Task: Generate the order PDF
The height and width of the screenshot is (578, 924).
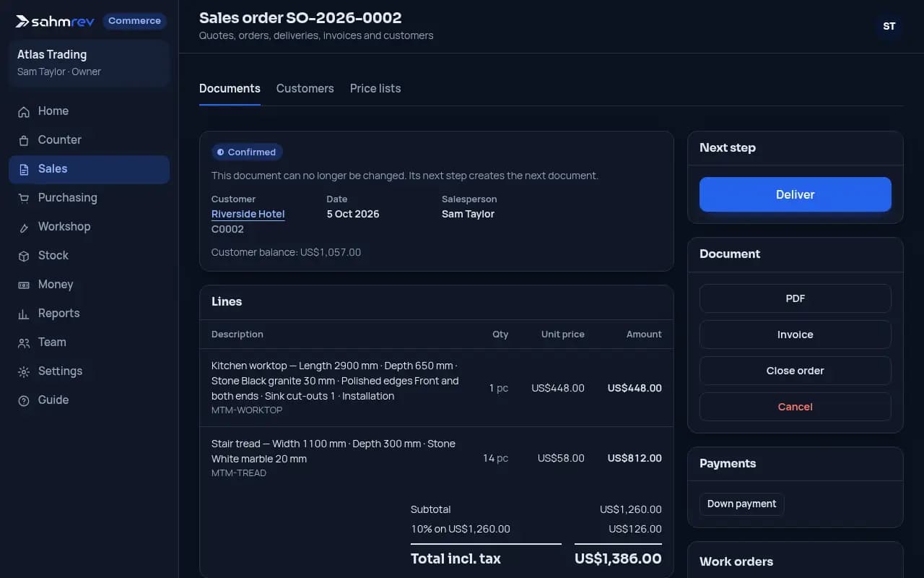Action: pyautogui.click(x=795, y=298)
